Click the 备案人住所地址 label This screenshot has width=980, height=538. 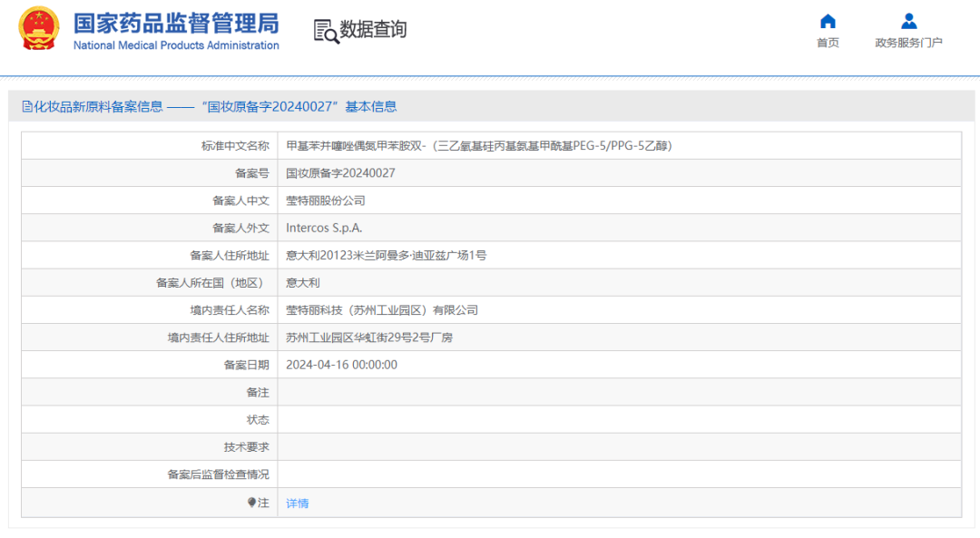(x=230, y=256)
